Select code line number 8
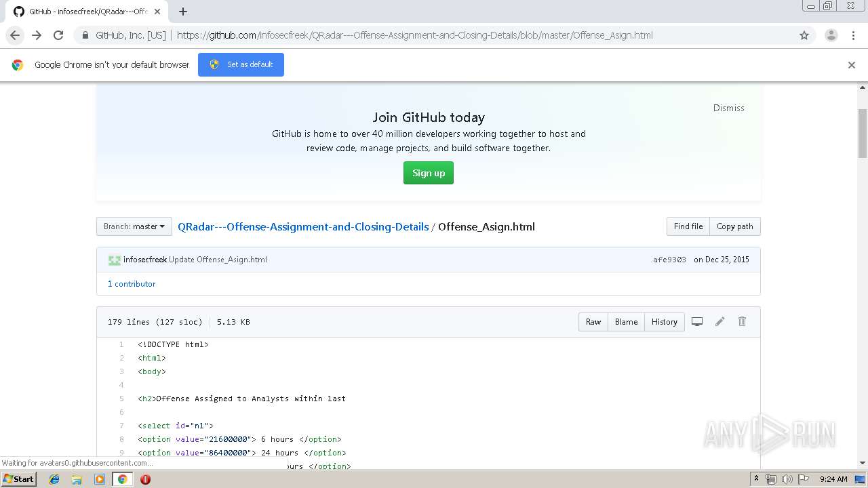 coord(121,439)
